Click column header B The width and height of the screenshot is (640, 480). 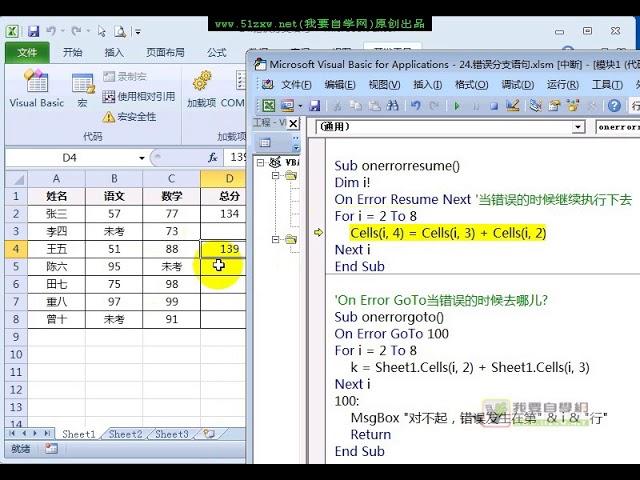[114, 179]
